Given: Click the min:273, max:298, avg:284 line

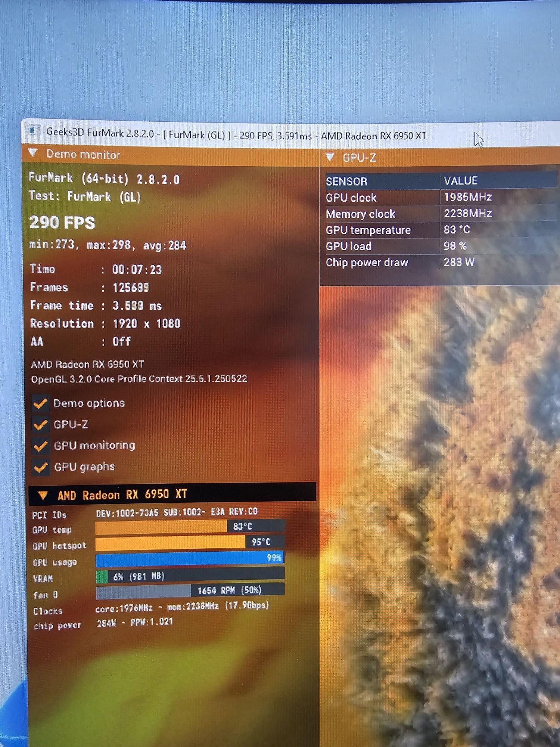Looking at the screenshot, I should coord(108,245).
